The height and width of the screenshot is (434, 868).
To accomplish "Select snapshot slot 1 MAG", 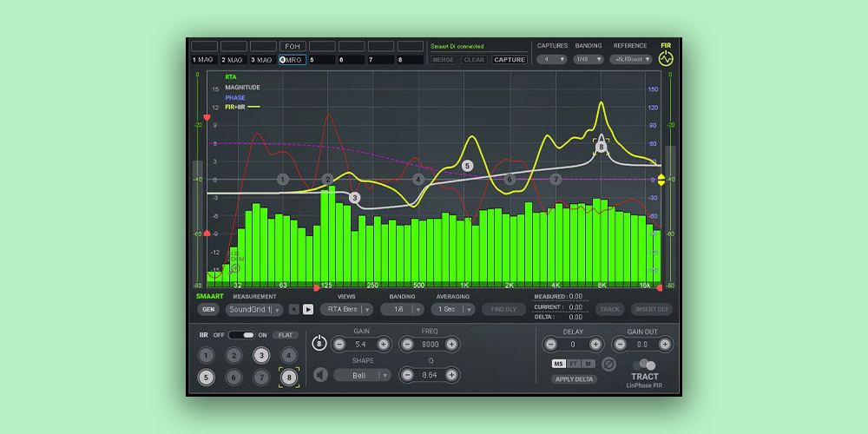I will (x=206, y=60).
